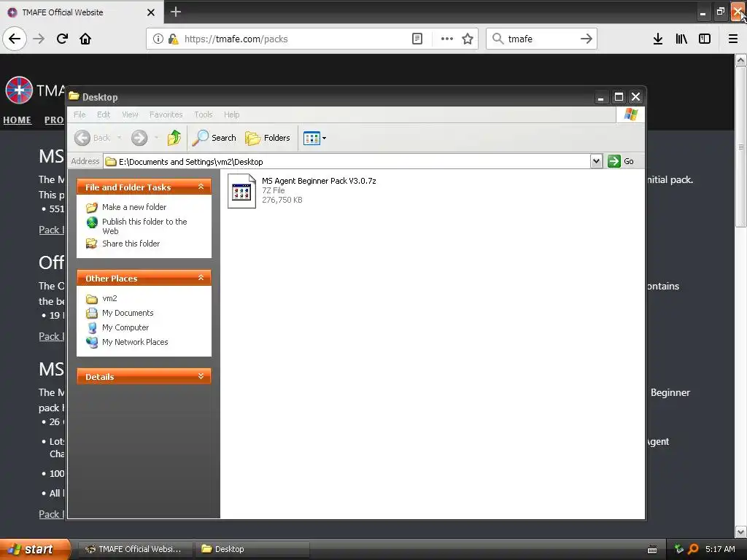The width and height of the screenshot is (747, 560).
Task: Click Share this folder
Action: pos(123,244)
